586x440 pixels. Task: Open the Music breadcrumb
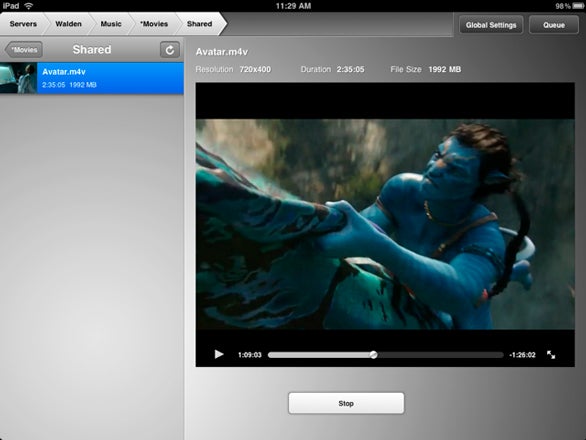pyautogui.click(x=111, y=24)
